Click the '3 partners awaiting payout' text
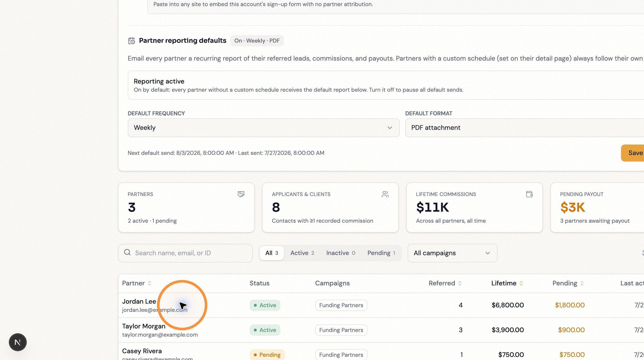 point(595,221)
